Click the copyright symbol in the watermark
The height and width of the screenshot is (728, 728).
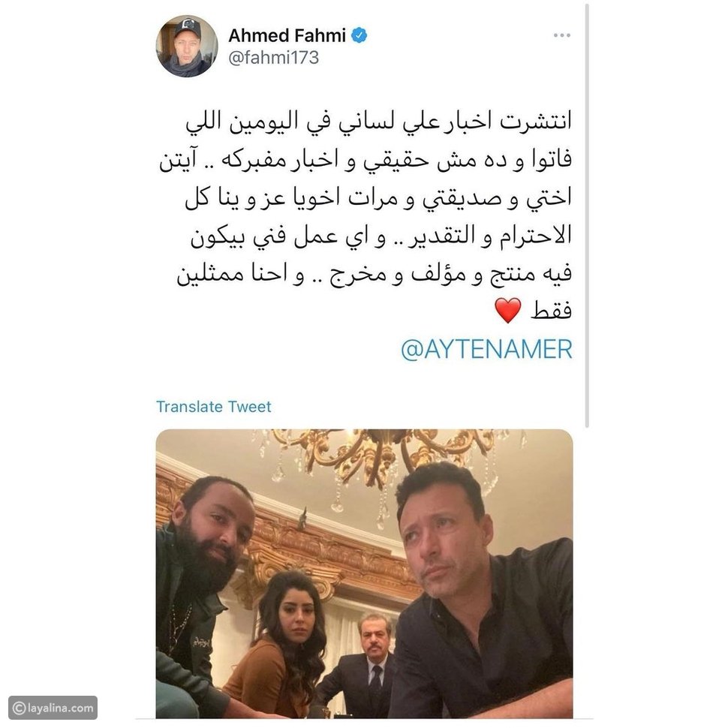click(19, 708)
